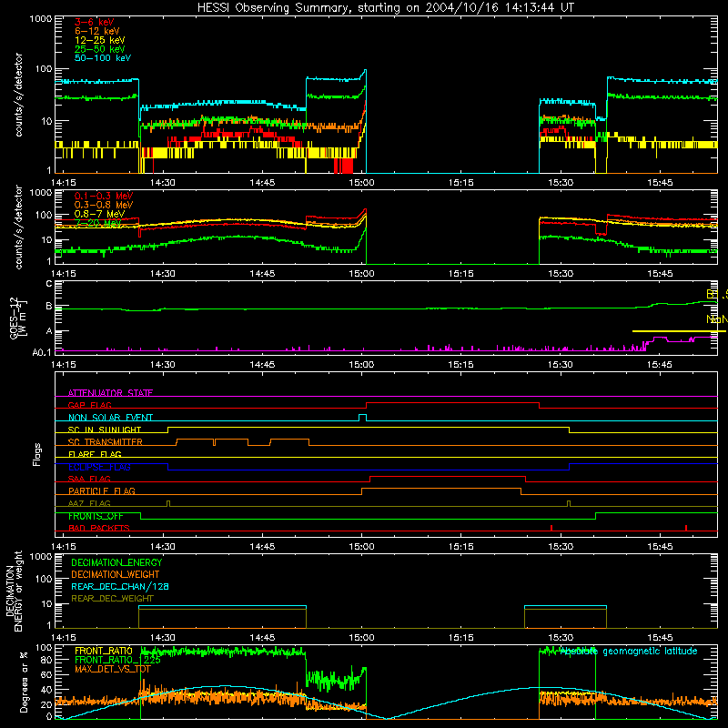The image size is (728, 728).
Task: Select the SC_TRANSMITTER flag label
Action: click(x=106, y=442)
